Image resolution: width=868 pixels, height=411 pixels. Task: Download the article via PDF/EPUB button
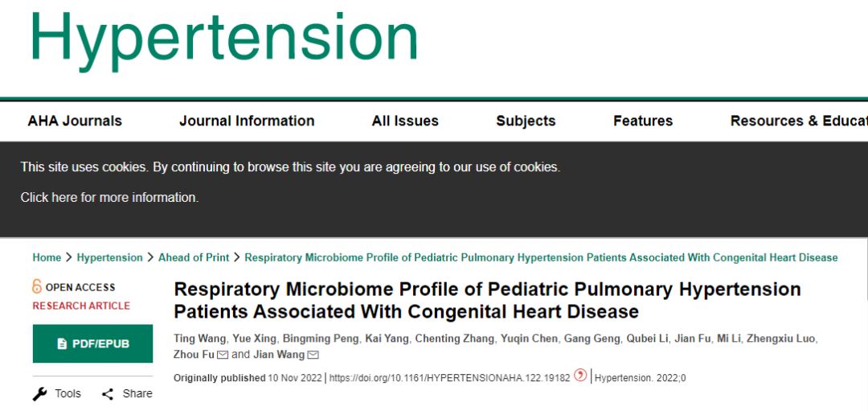[92, 344]
